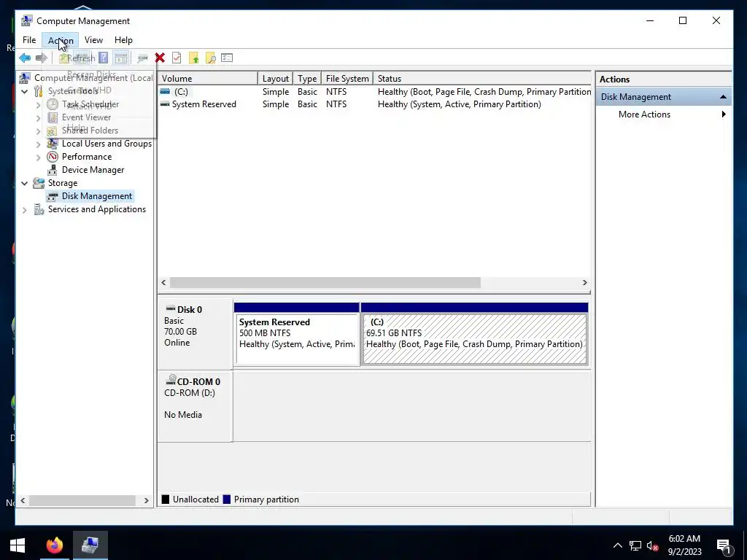Click the Local Users and Groups icon
Viewport: 747px width, 560px height.
coord(53,144)
